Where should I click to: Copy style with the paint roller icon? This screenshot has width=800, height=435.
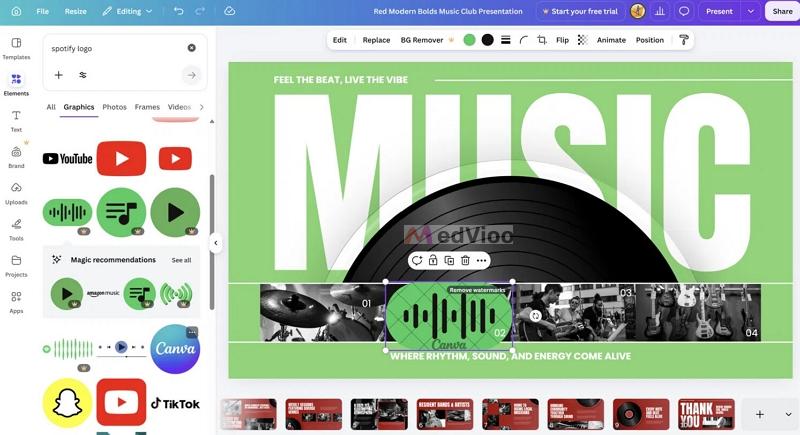[x=684, y=40]
